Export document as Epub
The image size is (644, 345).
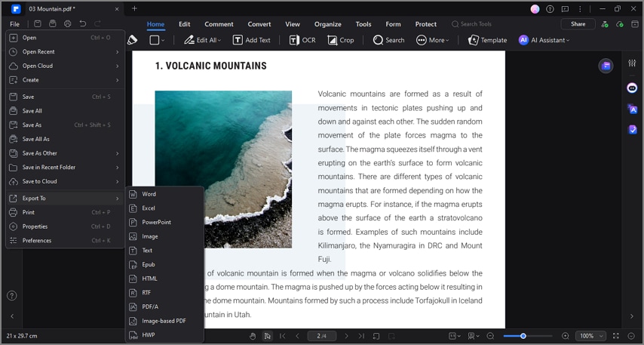tap(164, 264)
